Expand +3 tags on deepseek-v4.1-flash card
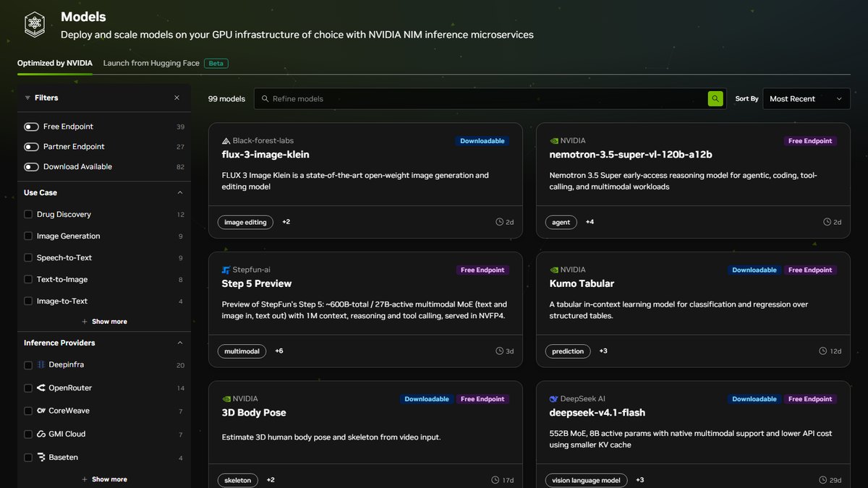868x488 pixels. (640, 480)
